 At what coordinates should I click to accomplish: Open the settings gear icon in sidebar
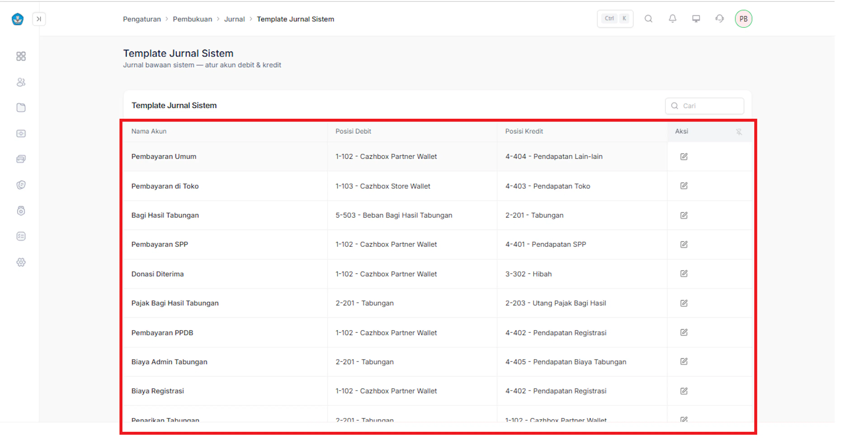(x=21, y=262)
